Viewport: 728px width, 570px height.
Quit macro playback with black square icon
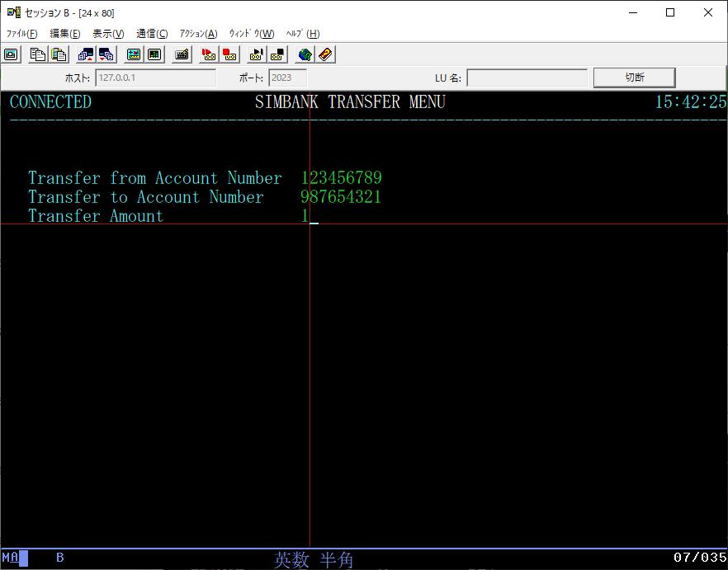pyautogui.click(x=277, y=54)
